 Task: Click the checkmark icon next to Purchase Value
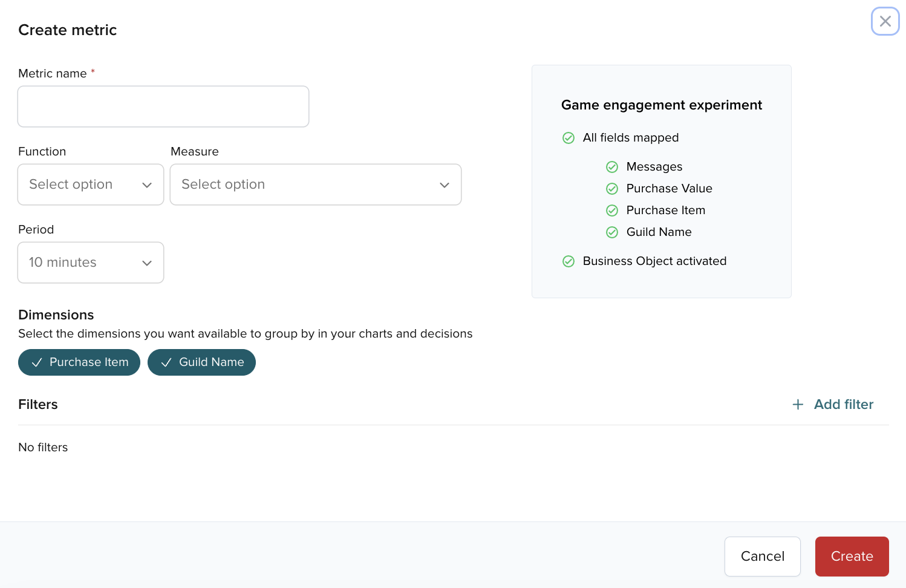pos(612,189)
